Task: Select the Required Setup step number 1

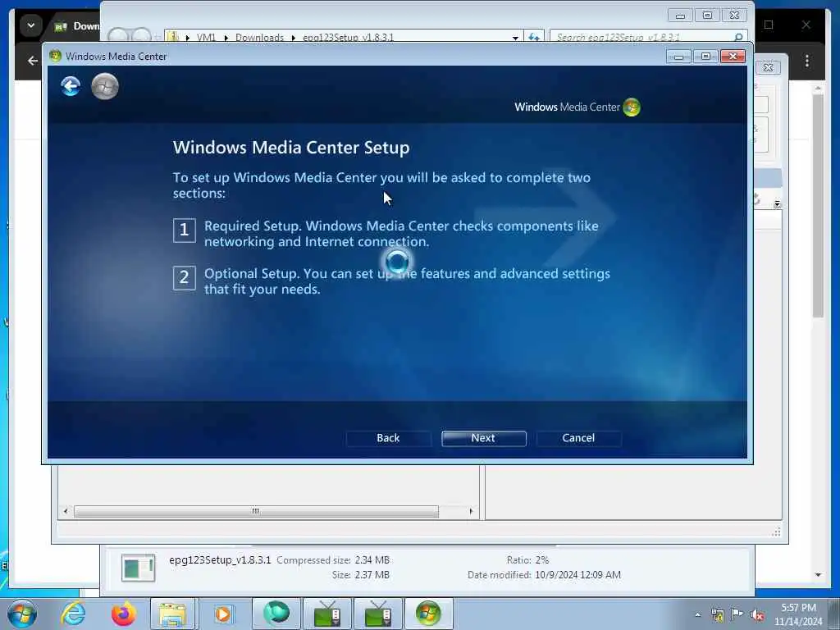Action: click(184, 230)
